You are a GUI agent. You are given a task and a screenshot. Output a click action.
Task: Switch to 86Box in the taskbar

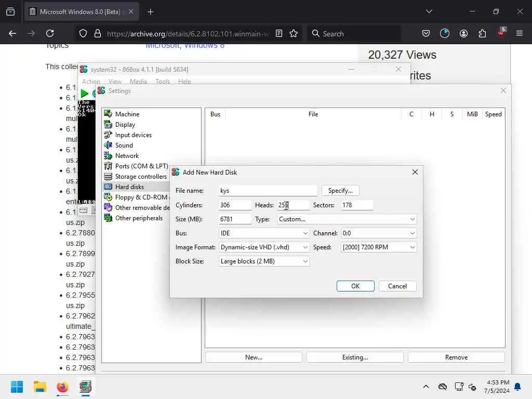pos(86,387)
